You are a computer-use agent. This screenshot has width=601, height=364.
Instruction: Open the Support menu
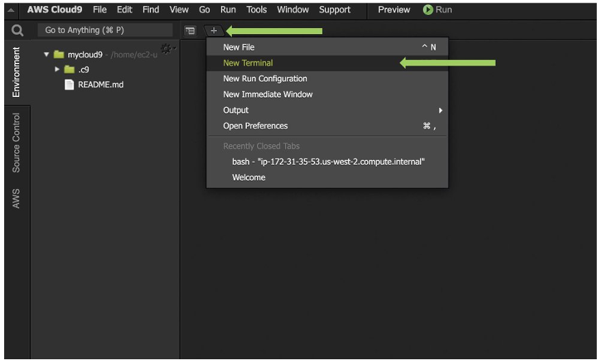pos(334,10)
